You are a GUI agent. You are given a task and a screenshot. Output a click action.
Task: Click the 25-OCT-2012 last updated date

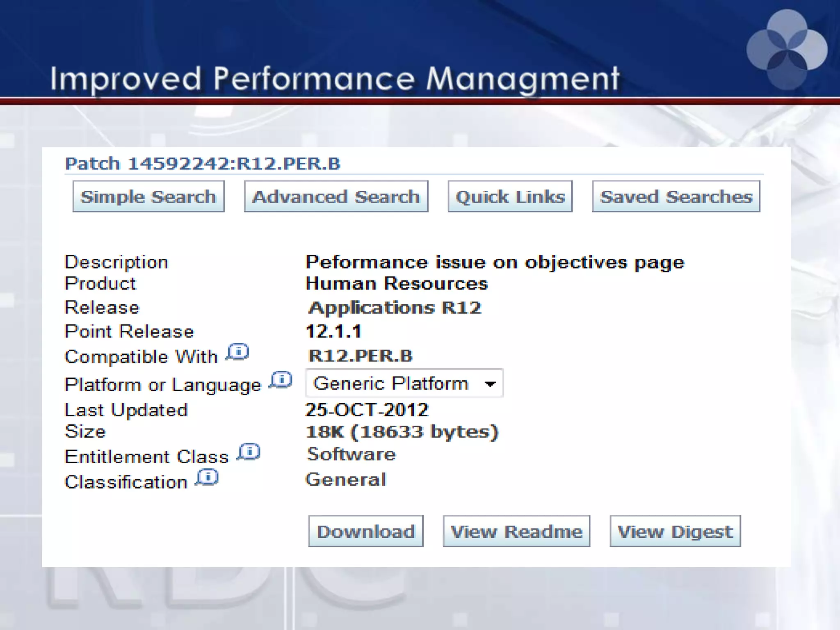coord(367,410)
